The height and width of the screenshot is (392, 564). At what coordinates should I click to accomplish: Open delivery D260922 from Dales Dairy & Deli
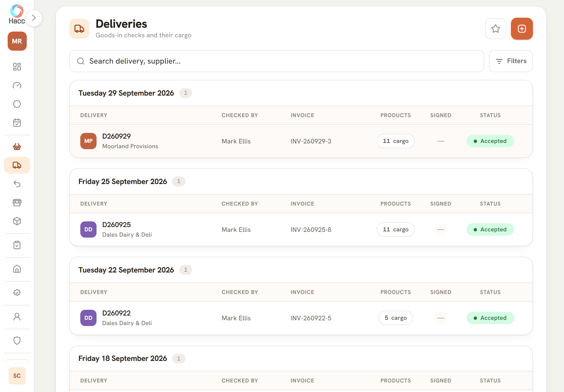[x=301, y=318]
